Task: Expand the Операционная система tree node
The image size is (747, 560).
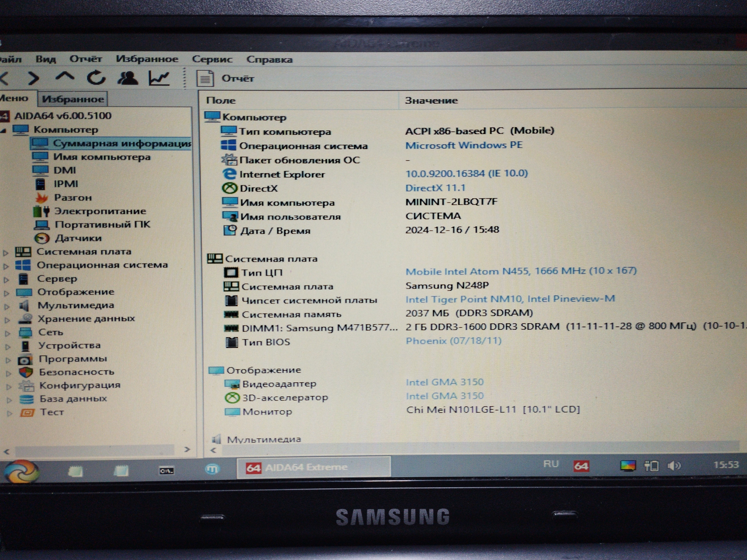Action: [x=6, y=266]
